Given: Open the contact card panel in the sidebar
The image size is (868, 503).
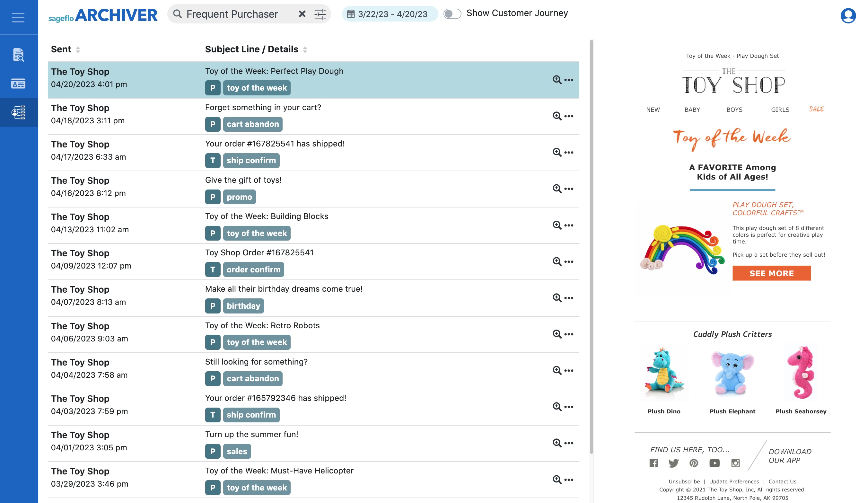Looking at the screenshot, I should (x=18, y=84).
